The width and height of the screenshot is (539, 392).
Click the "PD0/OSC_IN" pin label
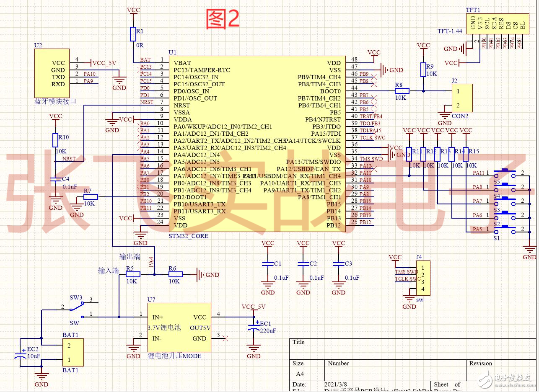(192, 91)
